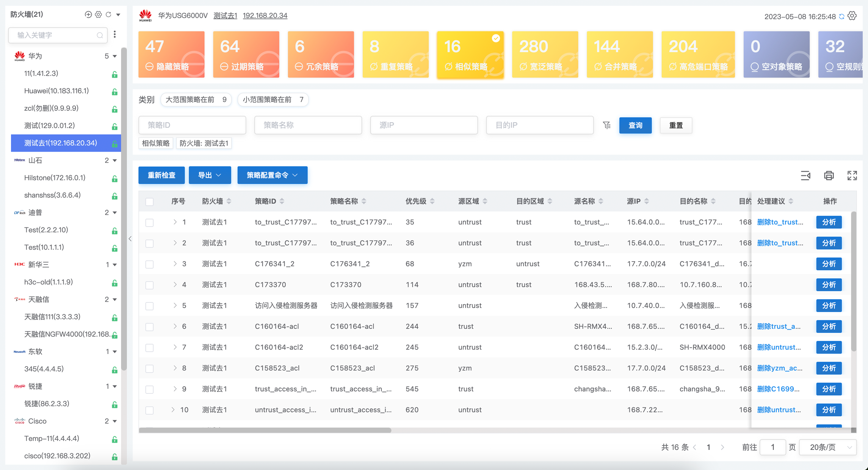Sort by 源区域 column
The image size is (868, 470).
[485, 201]
